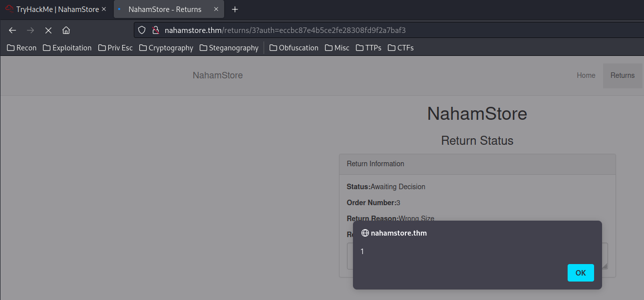Open the Steganography bookmarks folder
This screenshot has width=644, height=300.
pos(229,48)
